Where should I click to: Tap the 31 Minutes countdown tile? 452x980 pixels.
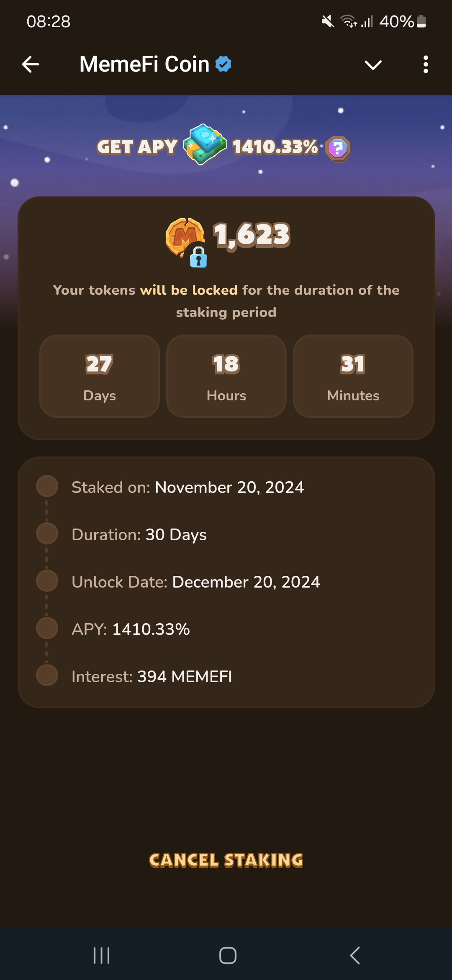tap(353, 376)
